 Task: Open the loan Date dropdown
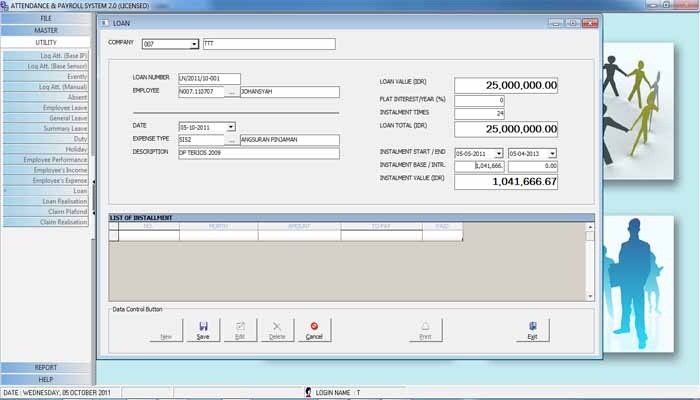point(231,127)
